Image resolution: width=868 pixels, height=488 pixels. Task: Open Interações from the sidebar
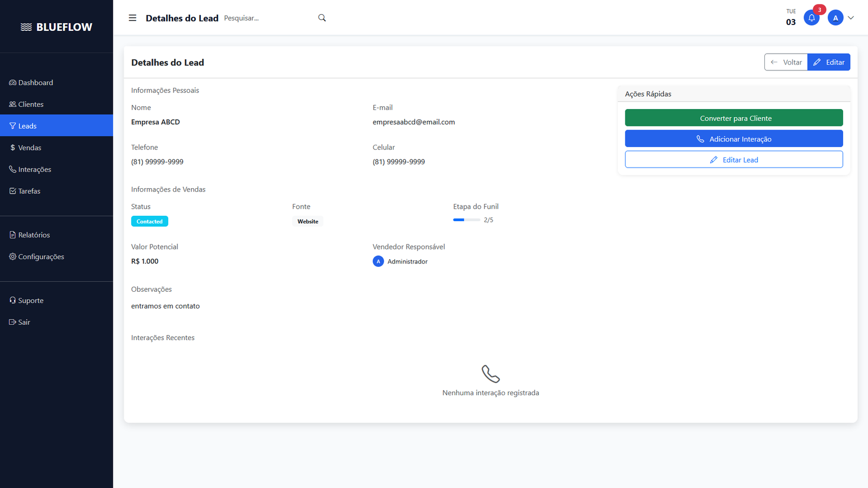(x=34, y=169)
